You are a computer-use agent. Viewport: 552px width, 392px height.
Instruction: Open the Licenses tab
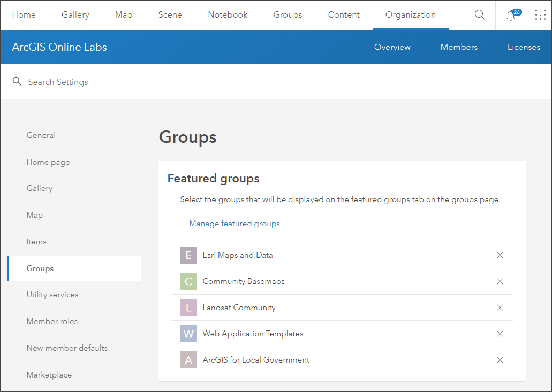click(524, 47)
